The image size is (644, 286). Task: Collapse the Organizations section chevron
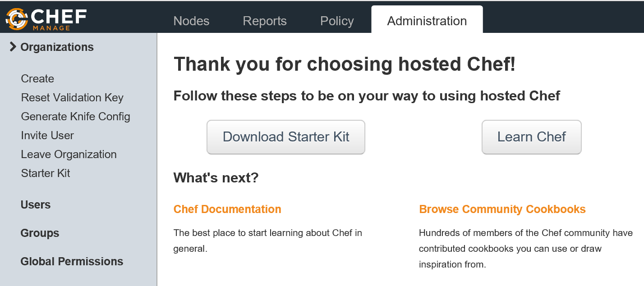pyautogui.click(x=13, y=47)
